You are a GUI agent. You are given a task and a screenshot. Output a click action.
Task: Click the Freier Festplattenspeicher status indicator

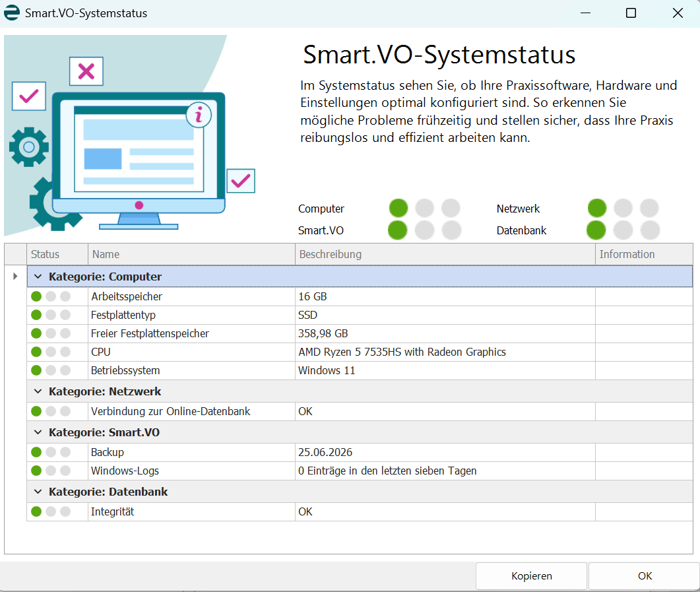coord(51,333)
